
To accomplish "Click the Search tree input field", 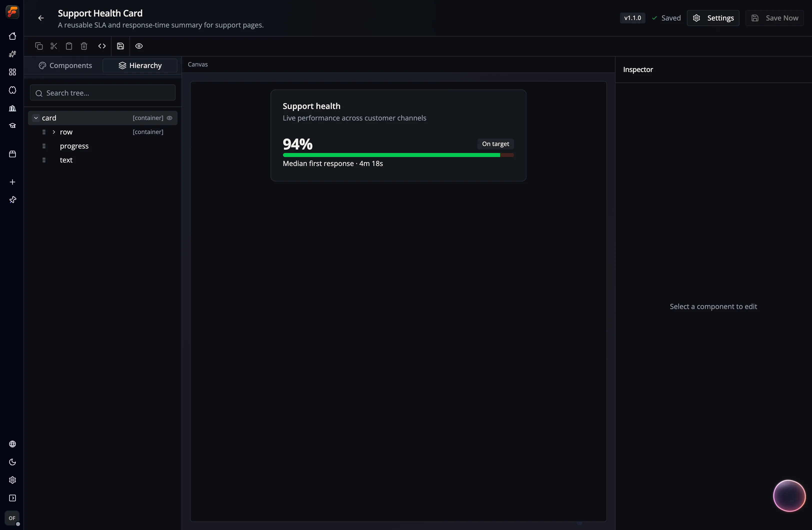I will pyautogui.click(x=103, y=93).
